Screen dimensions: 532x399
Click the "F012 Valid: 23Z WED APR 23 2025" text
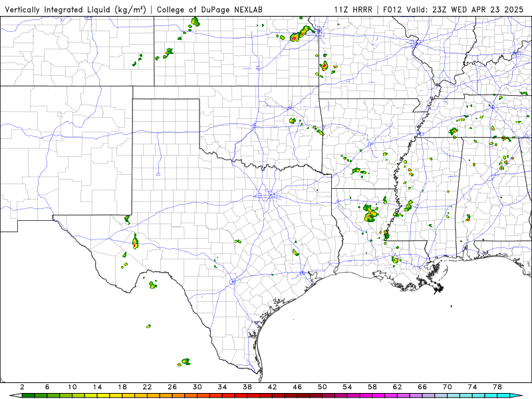[454, 9]
